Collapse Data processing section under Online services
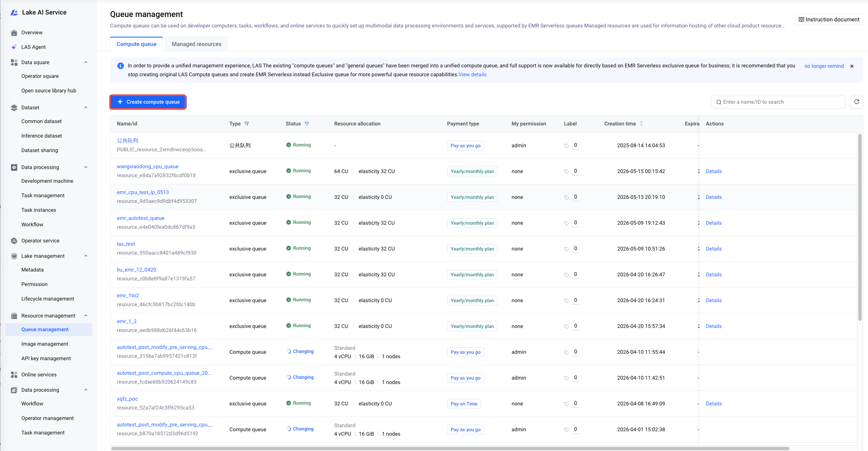Image resolution: width=868 pixels, height=451 pixels. pos(86,390)
